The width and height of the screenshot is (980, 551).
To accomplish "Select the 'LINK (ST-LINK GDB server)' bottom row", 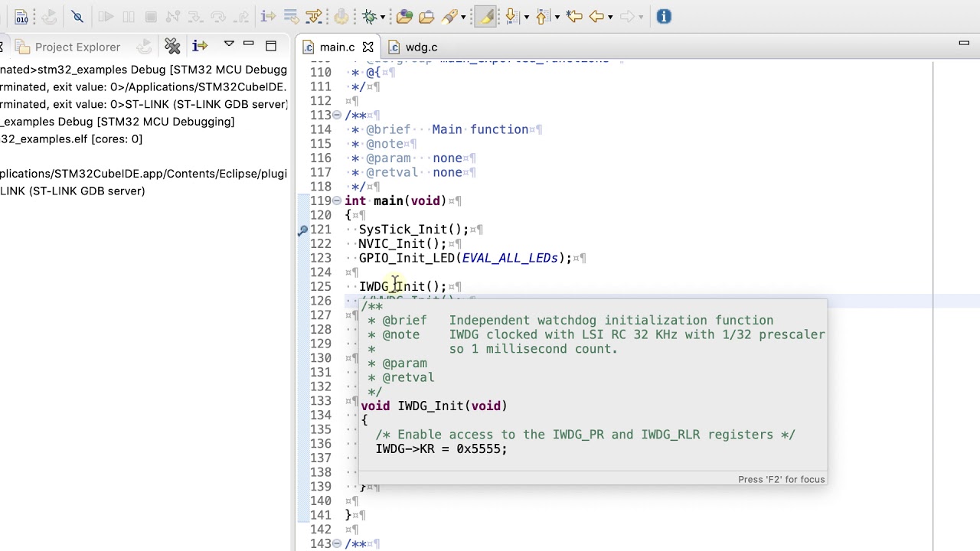I will [73, 191].
